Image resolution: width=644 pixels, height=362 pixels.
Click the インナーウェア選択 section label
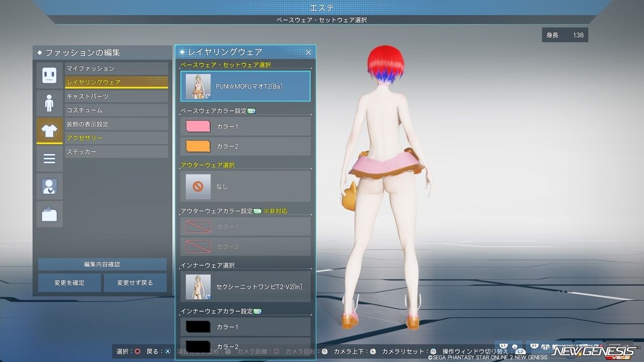coord(207,265)
